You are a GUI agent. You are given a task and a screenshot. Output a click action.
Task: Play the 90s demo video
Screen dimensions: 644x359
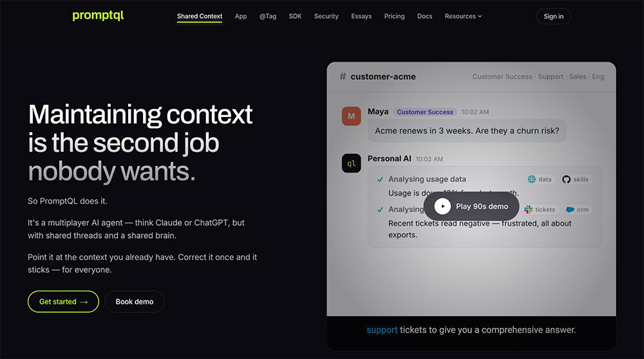coord(471,207)
